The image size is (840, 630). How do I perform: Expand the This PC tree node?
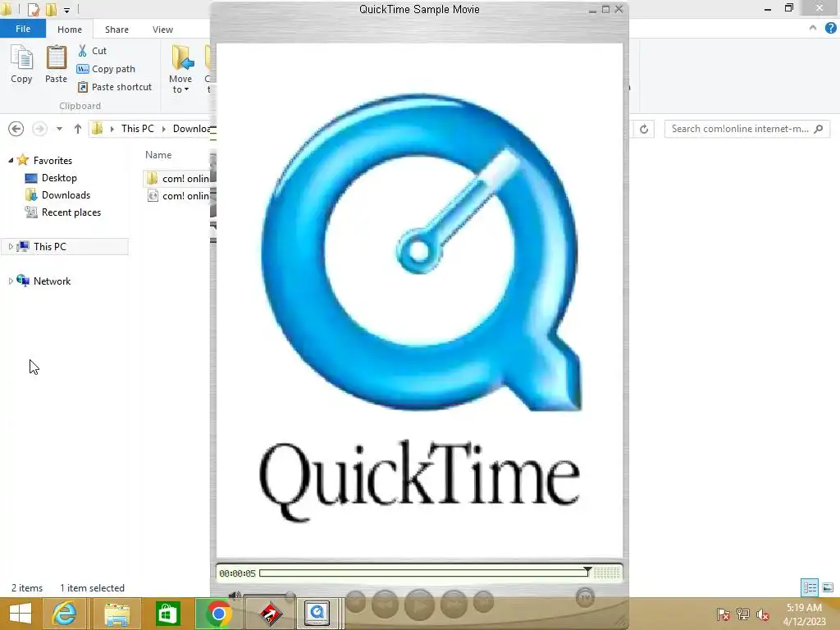coord(11,246)
